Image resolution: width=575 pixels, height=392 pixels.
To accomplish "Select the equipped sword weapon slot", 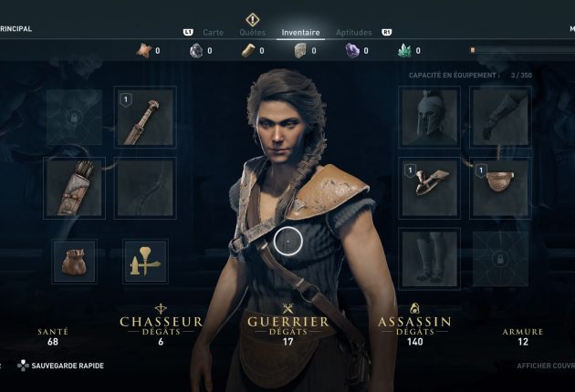I will [145, 118].
